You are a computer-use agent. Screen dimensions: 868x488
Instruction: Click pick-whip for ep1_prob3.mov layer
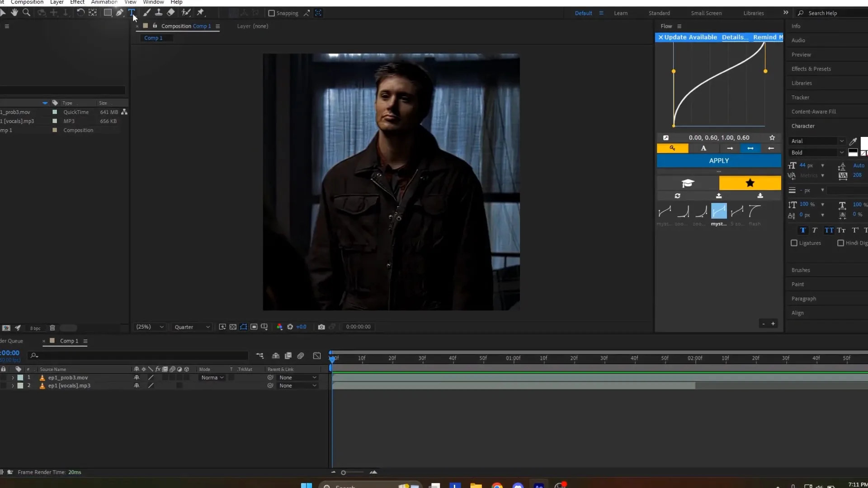[270, 378]
